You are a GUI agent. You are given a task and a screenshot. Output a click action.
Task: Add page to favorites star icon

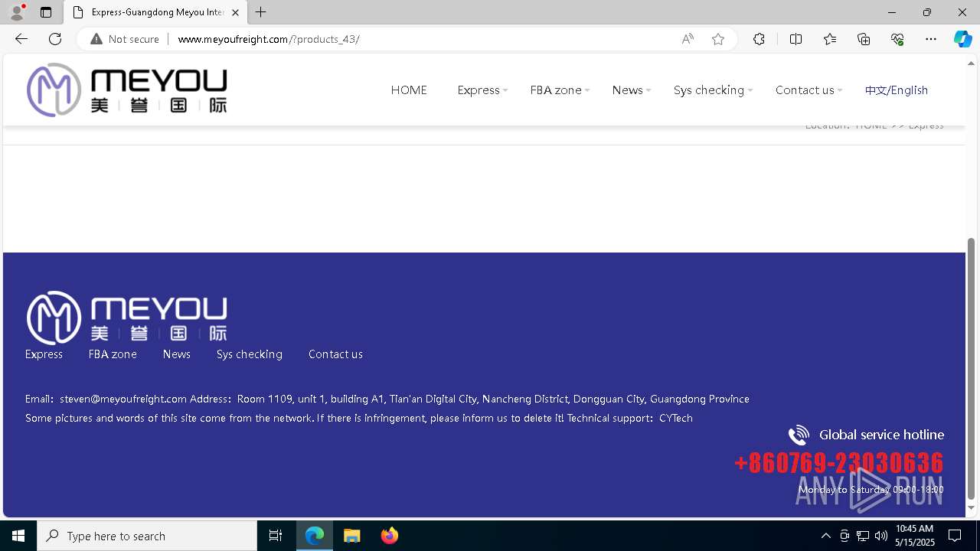point(718,39)
